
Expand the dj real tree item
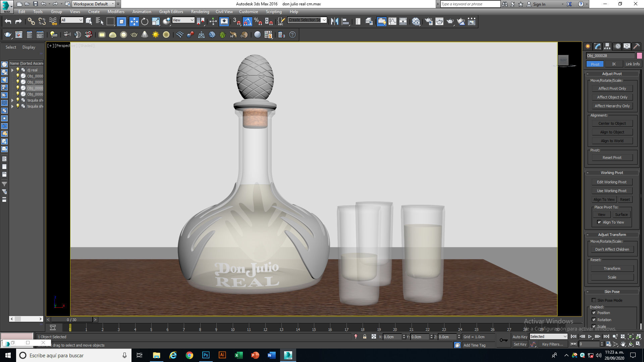[x=12, y=70]
